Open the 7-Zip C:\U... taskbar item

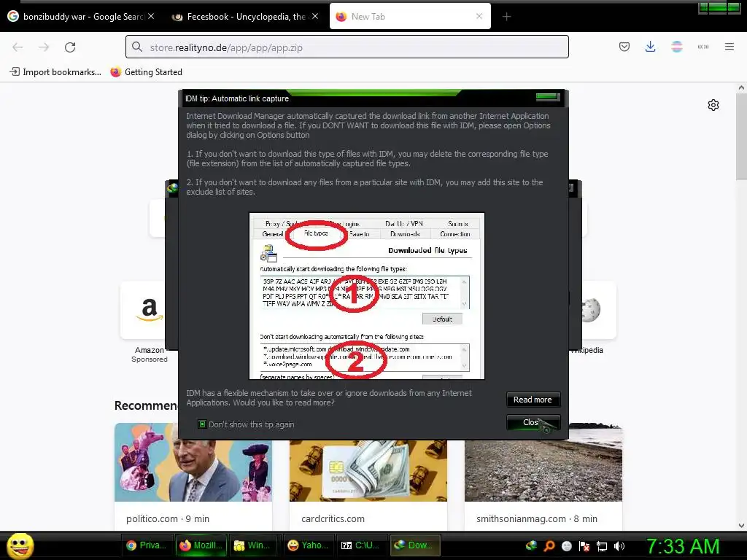(360, 545)
